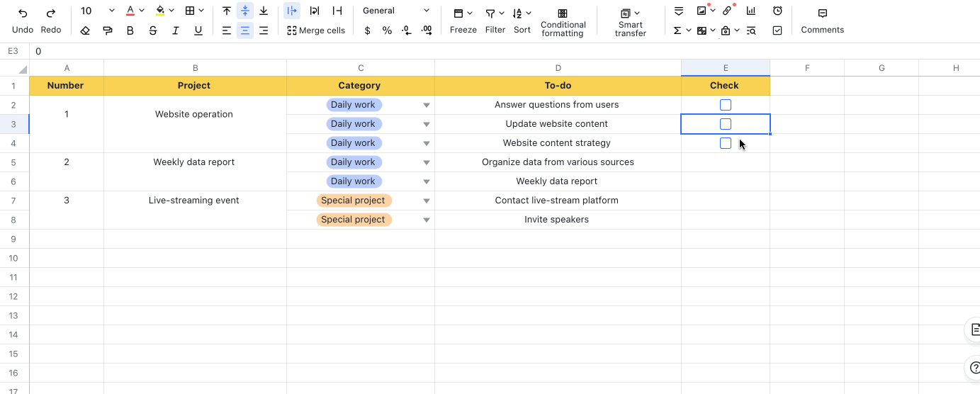Open the Sort menu
The height and width of the screenshot is (394, 980).
[522, 21]
